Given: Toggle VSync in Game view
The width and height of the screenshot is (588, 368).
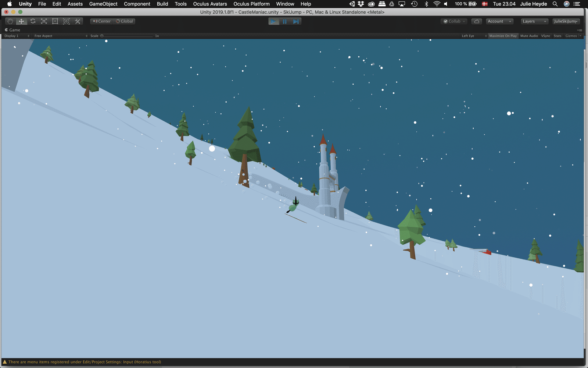Looking at the screenshot, I should 546,36.
